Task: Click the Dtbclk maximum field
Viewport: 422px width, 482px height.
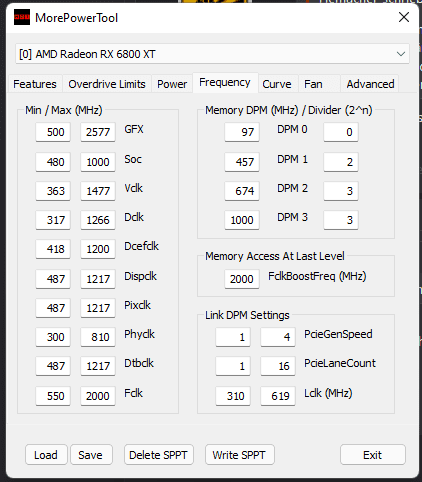Action: pos(98,366)
